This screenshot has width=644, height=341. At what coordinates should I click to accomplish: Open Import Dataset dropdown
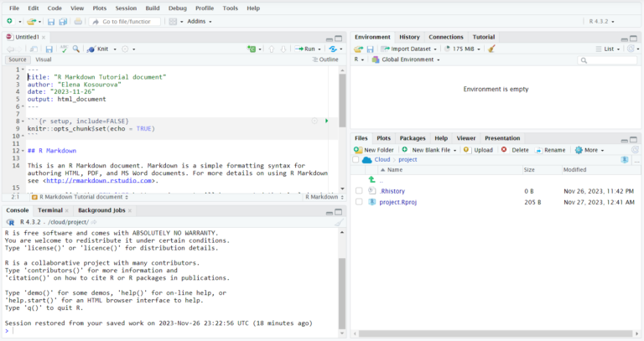pyautogui.click(x=408, y=49)
